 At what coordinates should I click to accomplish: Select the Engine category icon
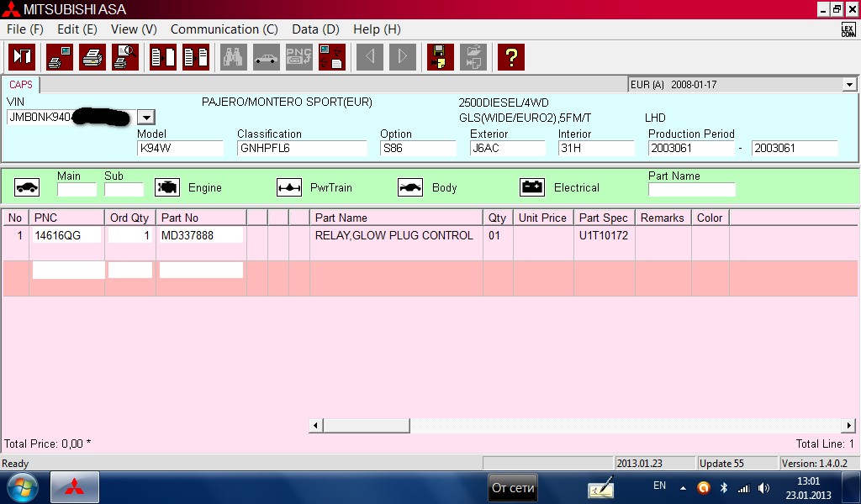[x=167, y=187]
